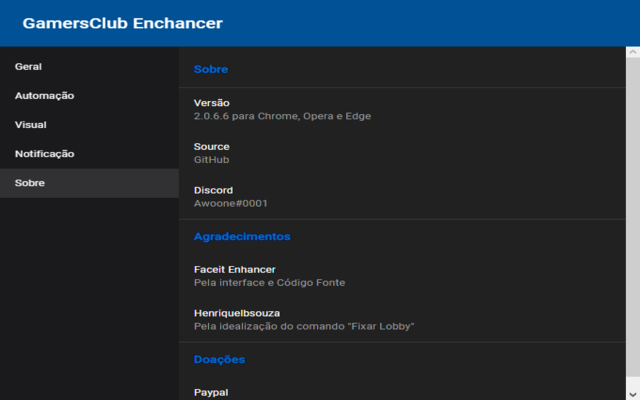Click the Versão entry
Screen dimensions: 640x400
402,109
